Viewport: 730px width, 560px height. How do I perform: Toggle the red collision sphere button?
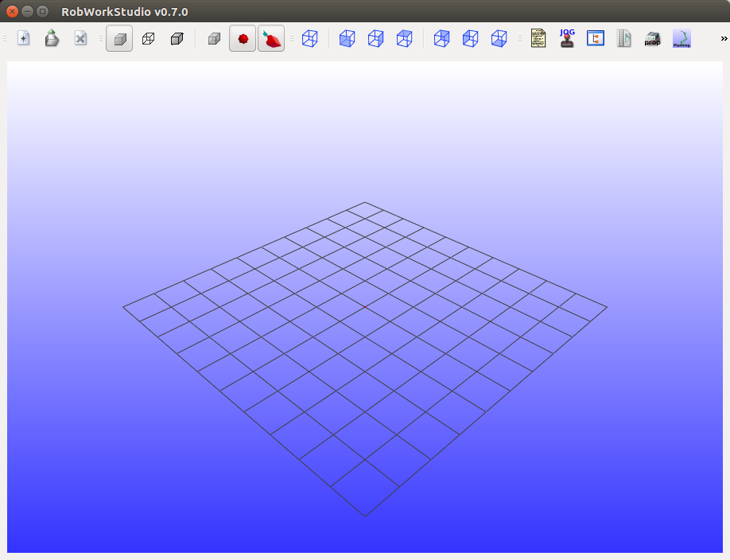(243, 37)
